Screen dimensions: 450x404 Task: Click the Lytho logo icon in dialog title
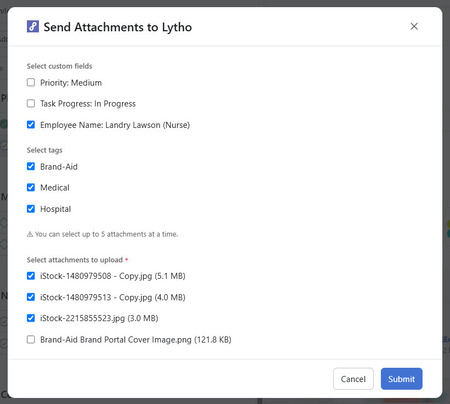pos(33,26)
